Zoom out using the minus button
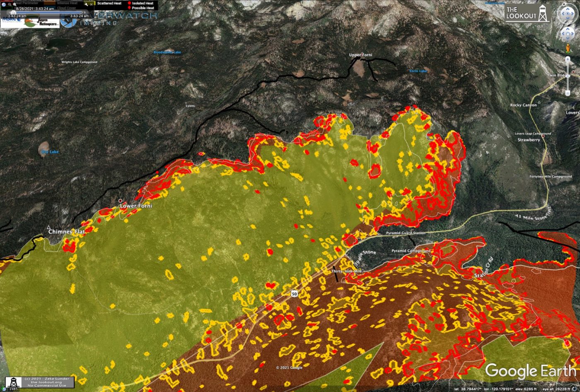Viewport: 580px width, 392px height. coord(568,93)
